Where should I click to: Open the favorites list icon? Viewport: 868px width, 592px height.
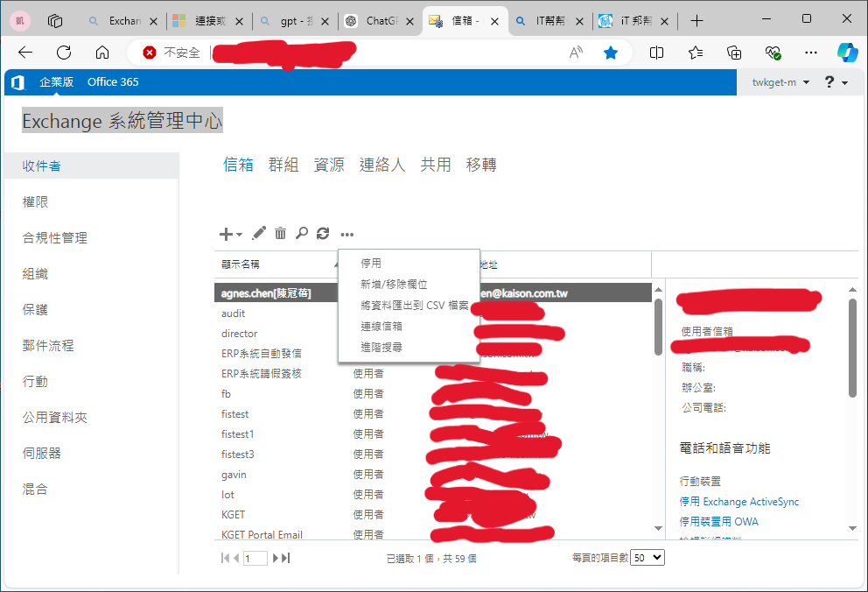tap(696, 53)
